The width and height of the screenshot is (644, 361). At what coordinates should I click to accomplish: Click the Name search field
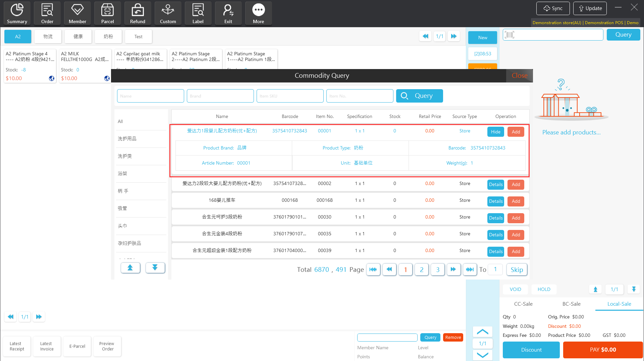click(150, 96)
